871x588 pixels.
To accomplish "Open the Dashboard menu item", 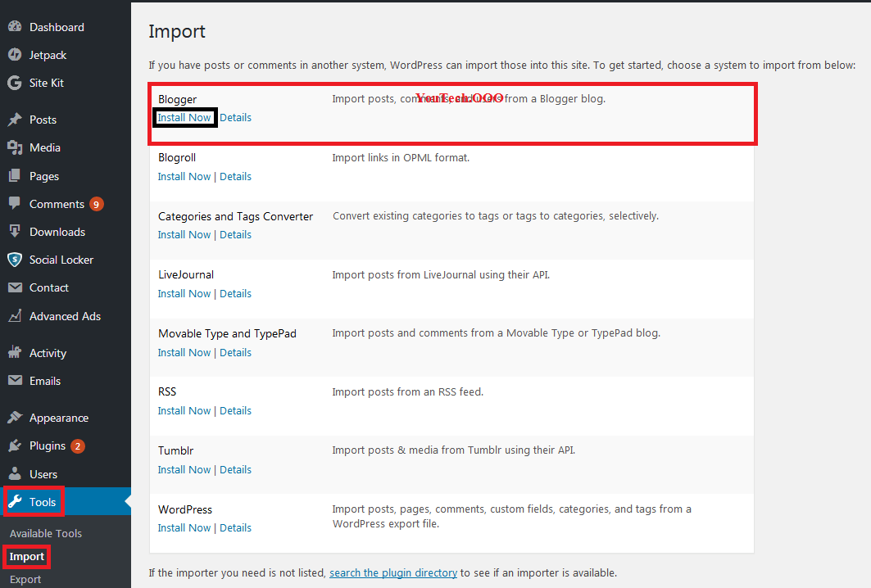I will pyautogui.click(x=57, y=27).
